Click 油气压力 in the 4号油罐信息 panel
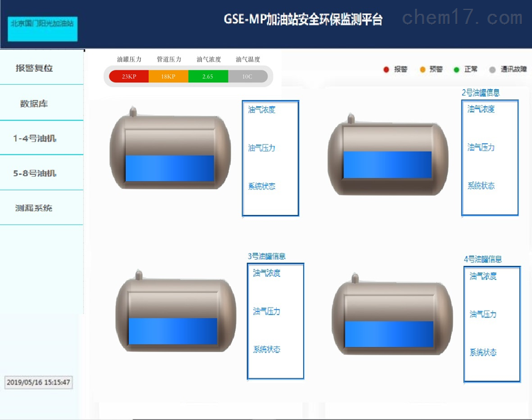This screenshot has height=420, width=532. point(483,314)
